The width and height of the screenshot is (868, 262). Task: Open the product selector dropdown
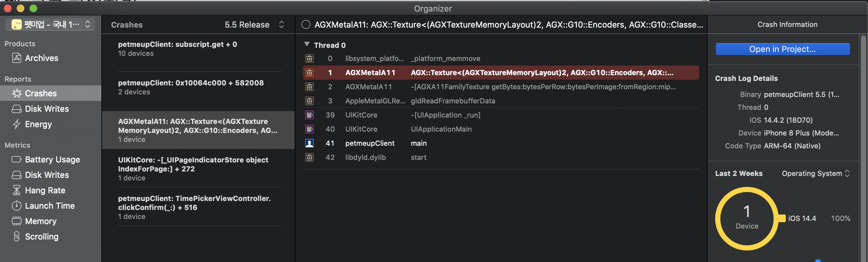point(50,24)
